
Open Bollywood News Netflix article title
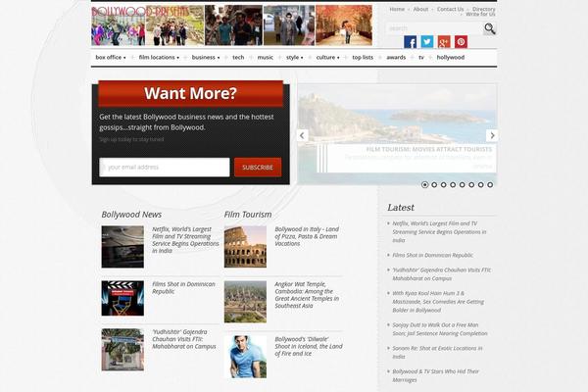pyautogui.click(x=185, y=240)
